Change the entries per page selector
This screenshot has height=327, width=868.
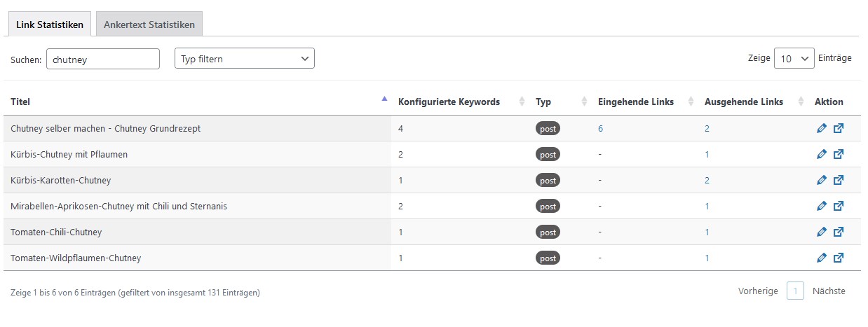(794, 59)
